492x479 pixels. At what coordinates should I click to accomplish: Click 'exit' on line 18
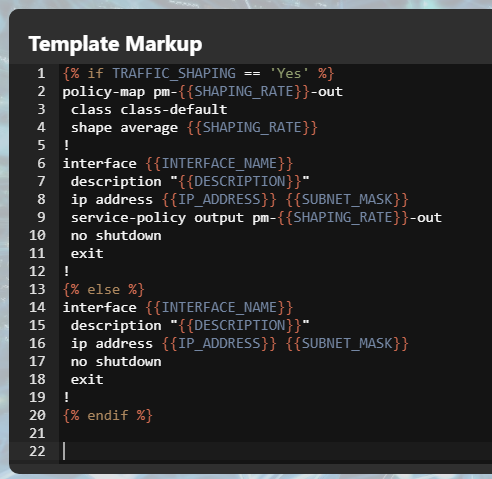click(87, 380)
